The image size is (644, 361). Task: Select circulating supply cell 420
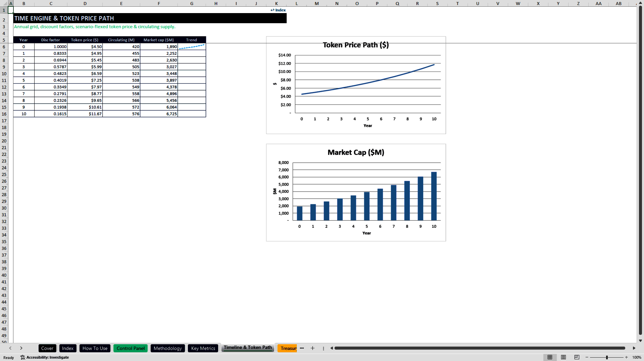pos(121,47)
